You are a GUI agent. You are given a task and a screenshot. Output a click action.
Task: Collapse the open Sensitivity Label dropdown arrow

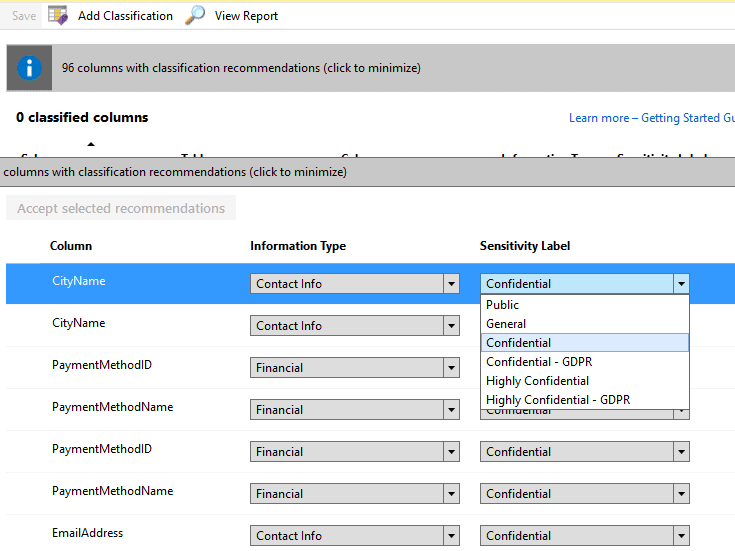pyautogui.click(x=681, y=284)
